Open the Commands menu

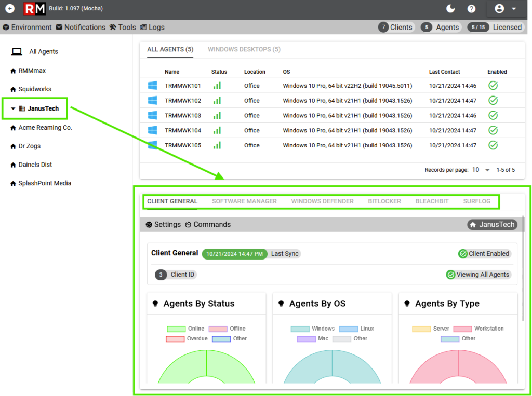click(x=208, y=224)
